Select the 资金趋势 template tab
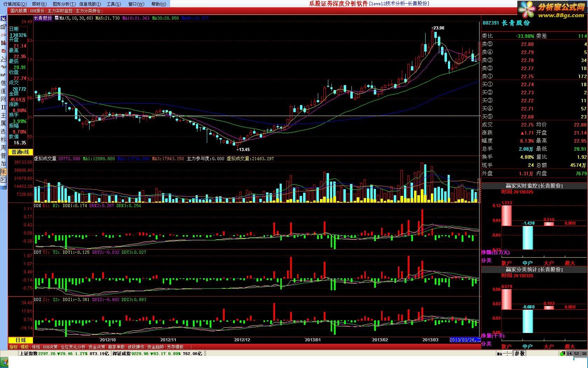The height and width of the screenshot is (368, 588). [155, 347]
